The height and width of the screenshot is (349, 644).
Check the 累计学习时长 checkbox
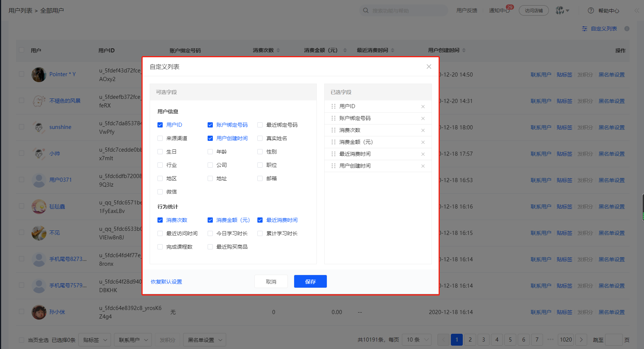260,233
